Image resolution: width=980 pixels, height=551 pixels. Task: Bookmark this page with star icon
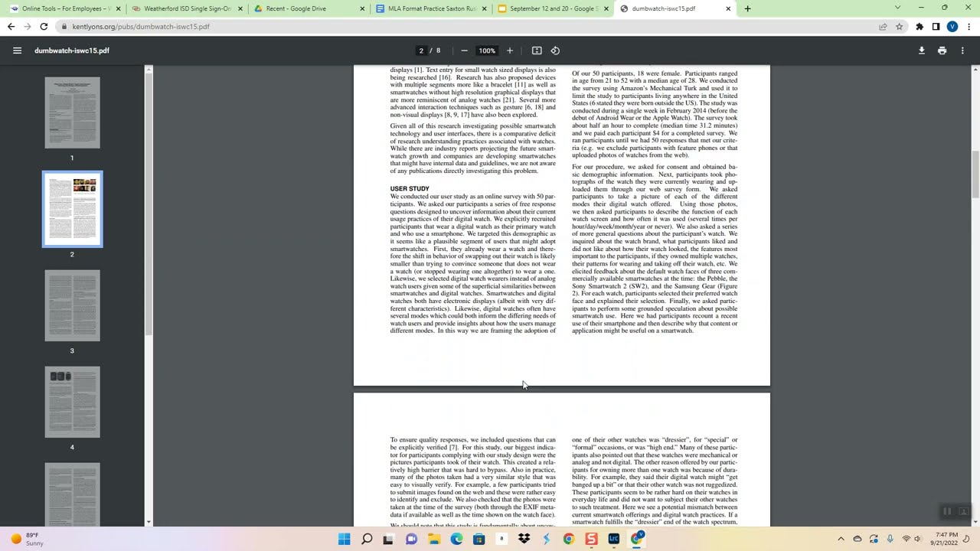pyautogui.click(x=899, y=27)
